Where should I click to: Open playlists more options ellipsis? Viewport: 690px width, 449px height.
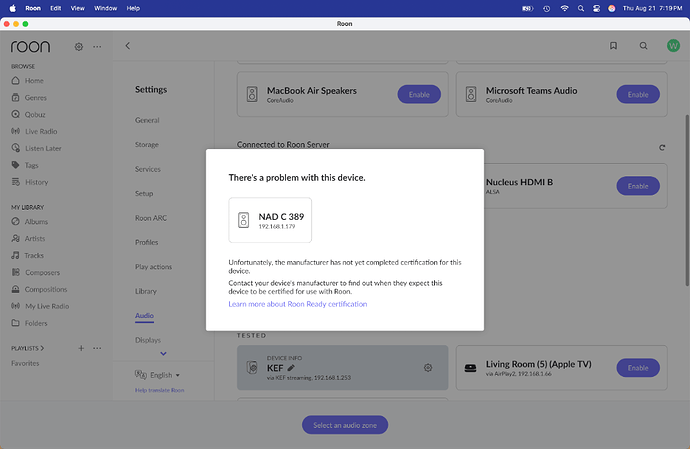[97, 348]
